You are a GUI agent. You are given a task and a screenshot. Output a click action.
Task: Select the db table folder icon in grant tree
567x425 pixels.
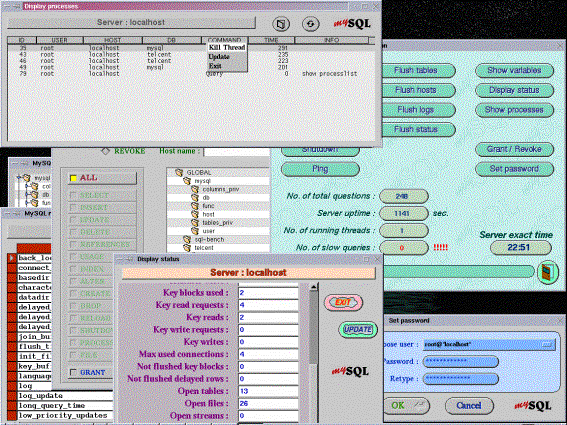coord(195,197)
